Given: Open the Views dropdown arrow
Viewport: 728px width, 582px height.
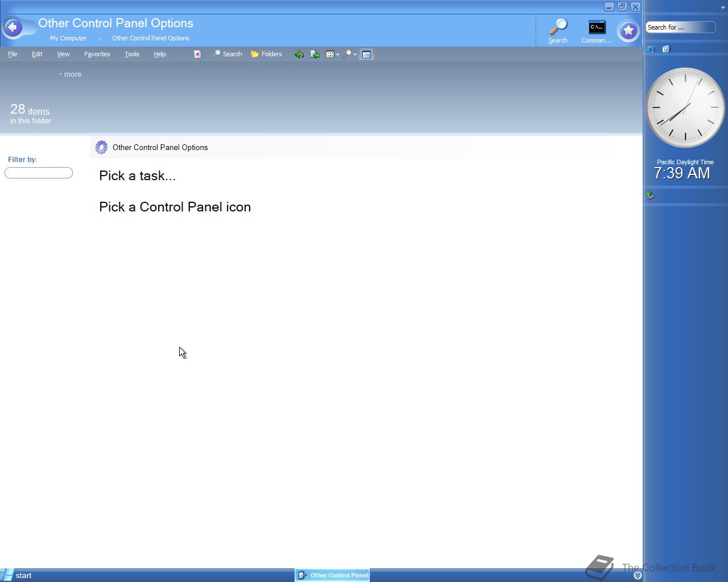Looking at the screenshot, I should click(x=337, y=55).
